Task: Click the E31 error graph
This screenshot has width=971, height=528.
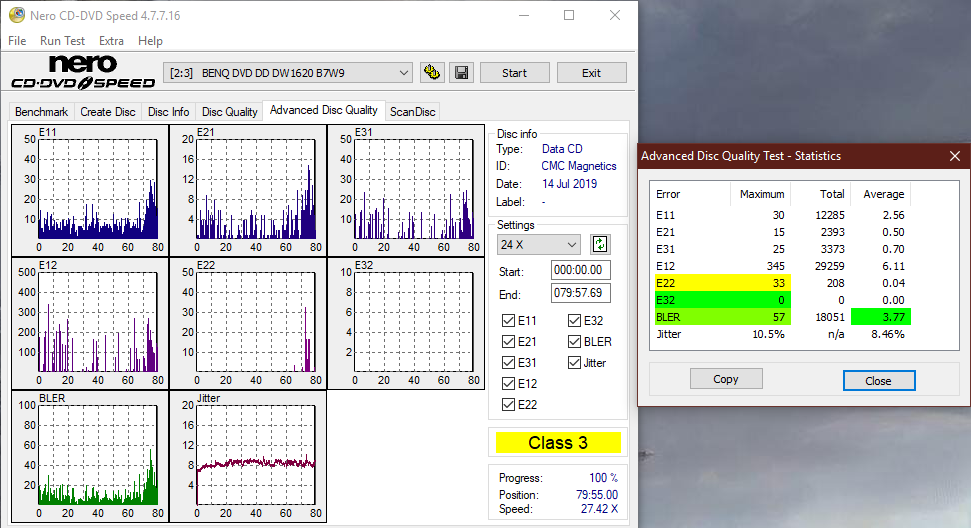Action: [406, 191]
